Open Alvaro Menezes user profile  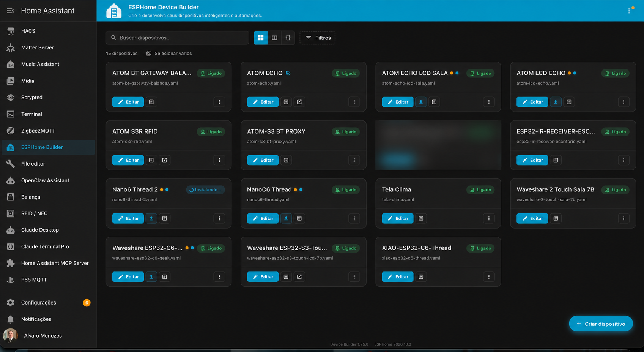(48, 336)
